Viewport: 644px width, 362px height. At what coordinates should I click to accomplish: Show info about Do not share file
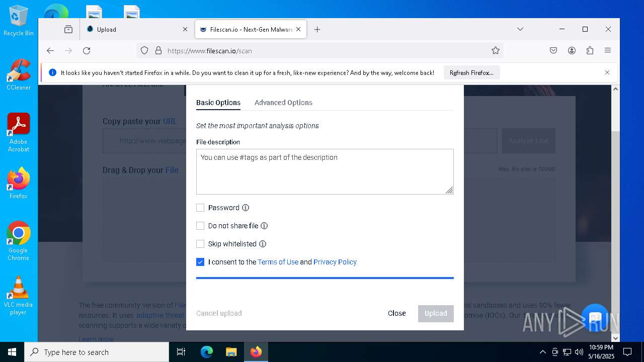[264, 226]
